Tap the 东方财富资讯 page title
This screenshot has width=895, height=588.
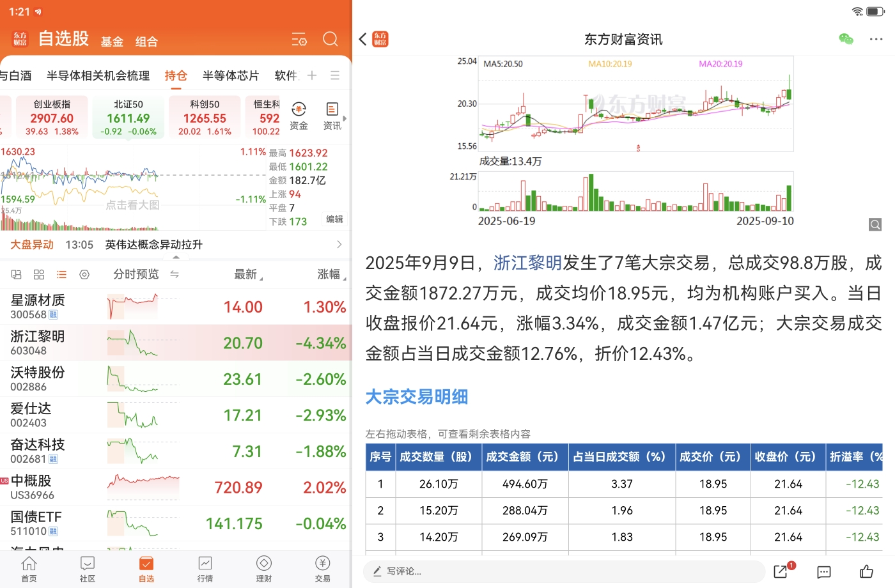point(623,40)
